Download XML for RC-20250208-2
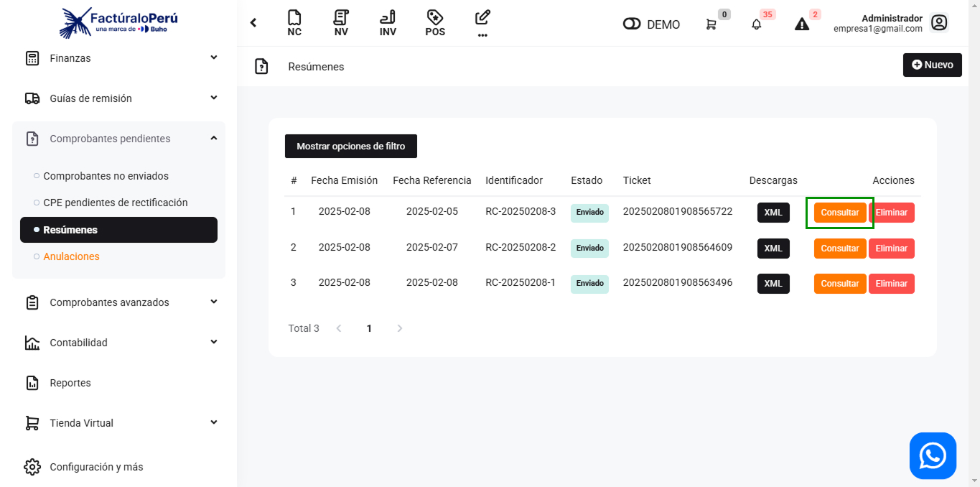Viewport: 980px width, 487px height. [x=773, y=249]
